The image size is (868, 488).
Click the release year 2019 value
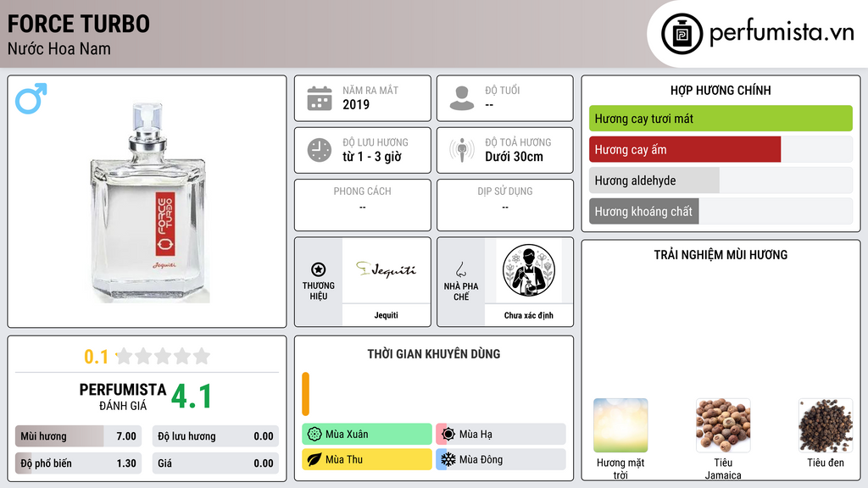click(356, 104)
